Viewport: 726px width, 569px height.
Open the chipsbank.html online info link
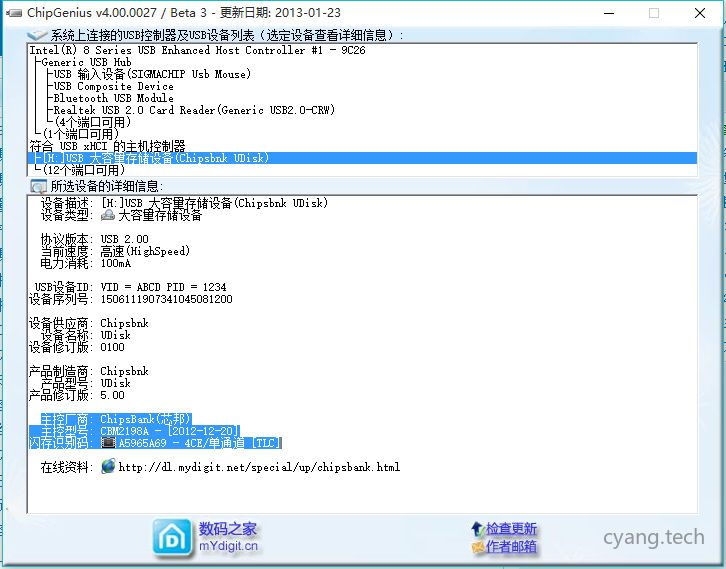tap(259, 467)
